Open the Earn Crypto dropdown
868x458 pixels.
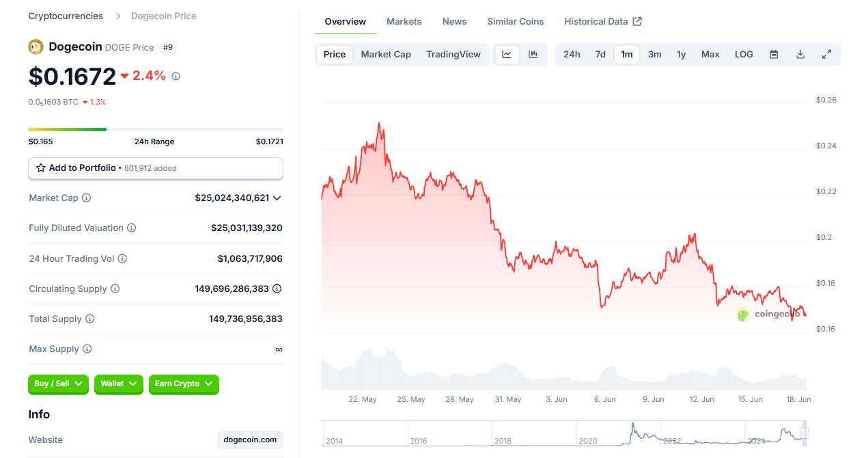click(184, 384)
